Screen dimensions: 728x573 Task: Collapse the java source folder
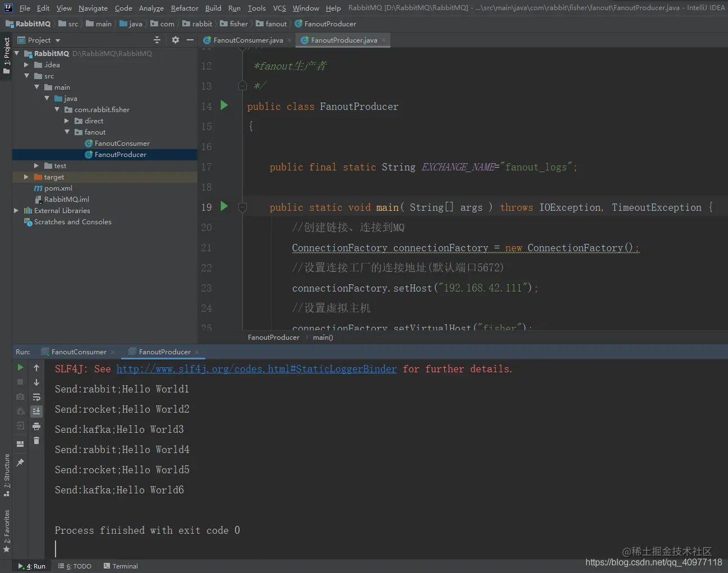click(47, 98)
